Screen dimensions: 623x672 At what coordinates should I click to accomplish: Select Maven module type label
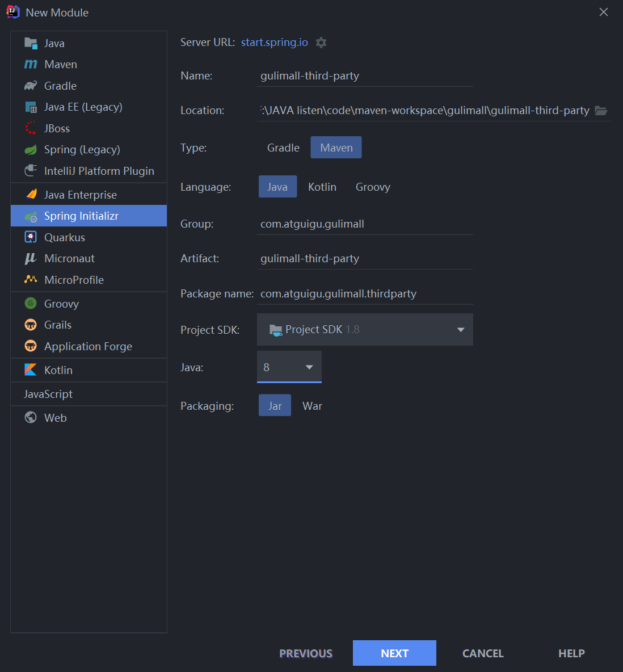tap(61, 64)
